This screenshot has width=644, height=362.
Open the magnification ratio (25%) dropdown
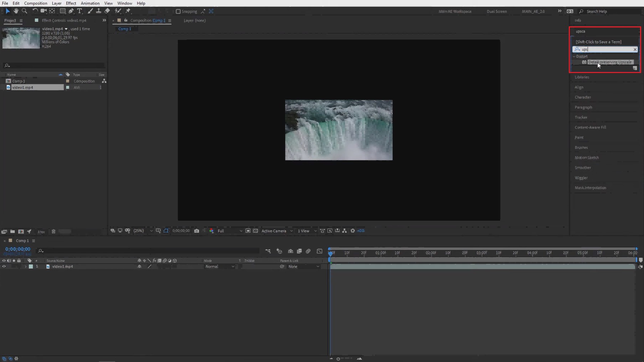click(143, 231)
